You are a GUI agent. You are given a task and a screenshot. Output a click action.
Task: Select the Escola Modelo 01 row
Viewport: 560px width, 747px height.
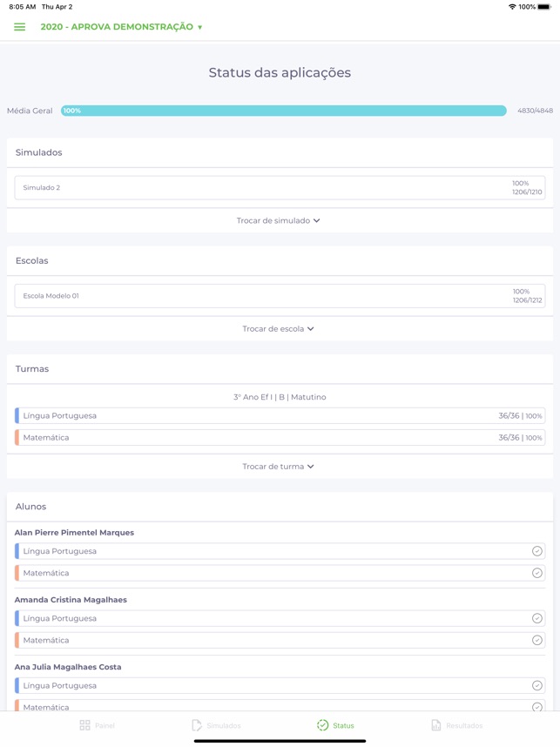pos(280,296)
